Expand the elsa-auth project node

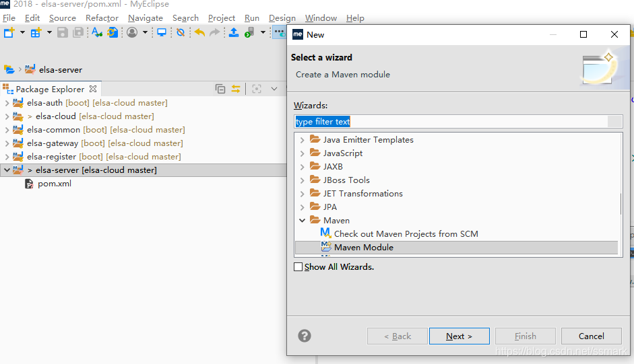[7, 103]
